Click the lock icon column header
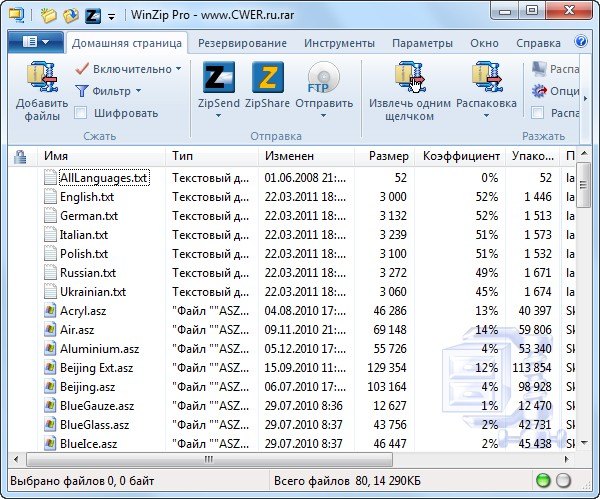This screenshot has height=499, width=600. coord(19,156)
